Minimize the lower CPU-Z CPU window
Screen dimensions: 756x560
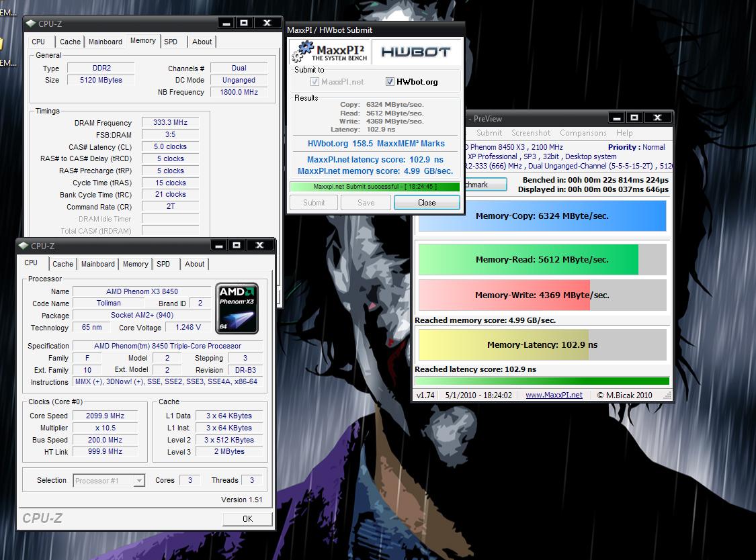[219, 245]
